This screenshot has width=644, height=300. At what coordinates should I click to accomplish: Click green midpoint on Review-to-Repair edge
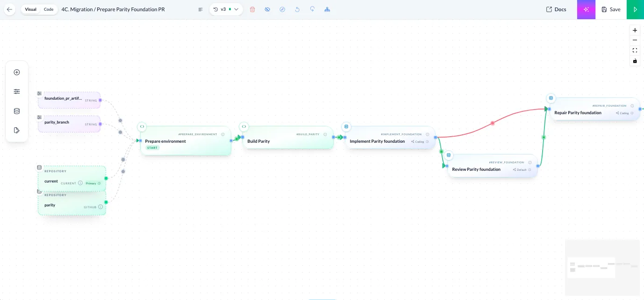click(543, 137)
